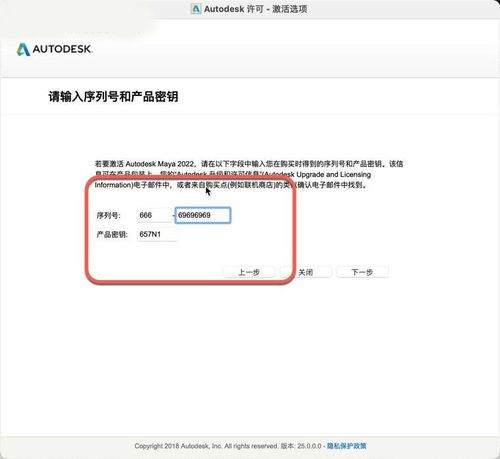Go back with the 上一步 button
Viewport: 500px width, 459px height.
249,272
